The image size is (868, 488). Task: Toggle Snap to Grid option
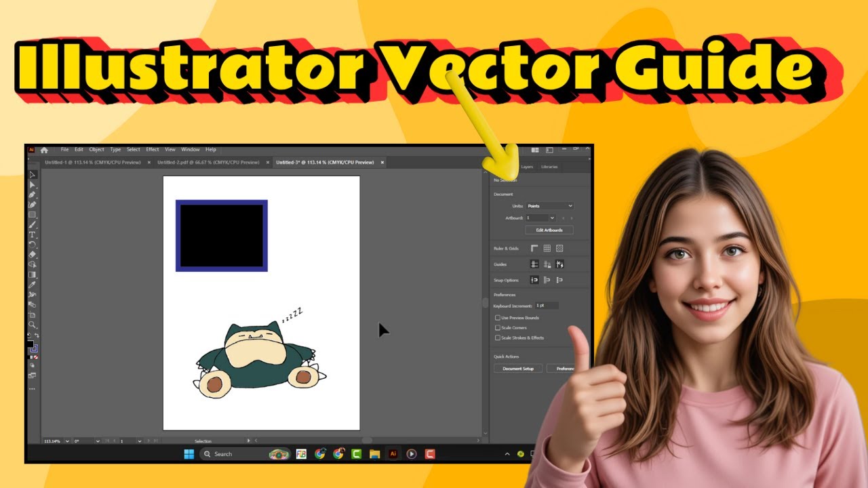(x=547, y=280)
